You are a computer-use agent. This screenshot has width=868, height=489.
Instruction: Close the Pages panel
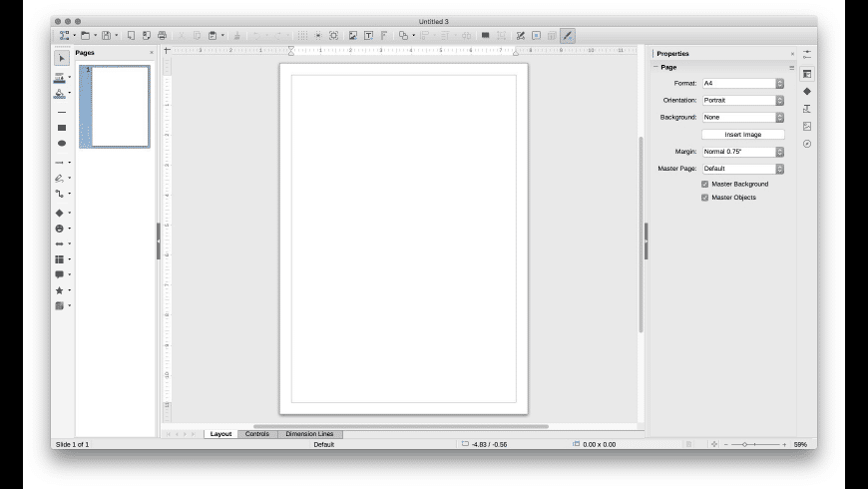tap(152, 53)
